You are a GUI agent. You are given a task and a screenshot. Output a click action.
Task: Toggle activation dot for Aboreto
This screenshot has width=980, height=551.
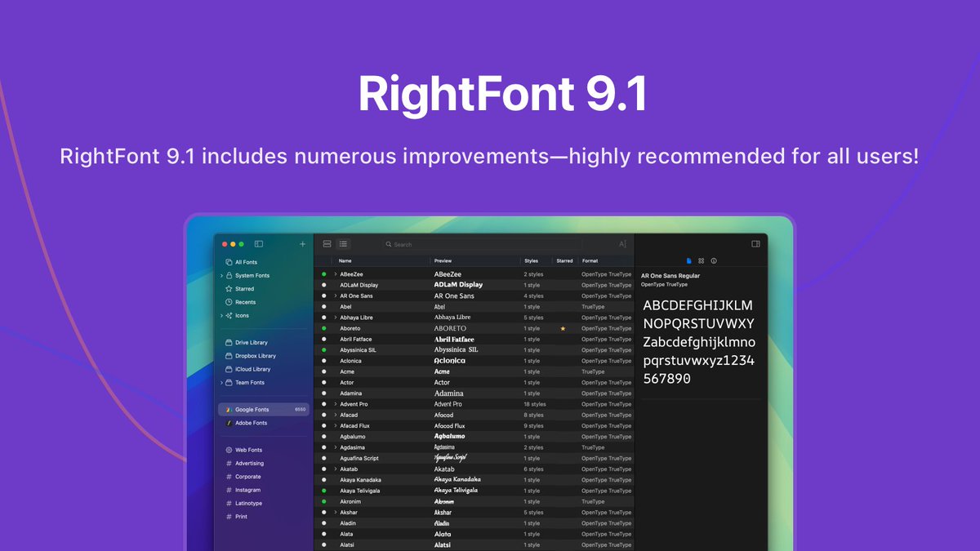pos(323,328)
